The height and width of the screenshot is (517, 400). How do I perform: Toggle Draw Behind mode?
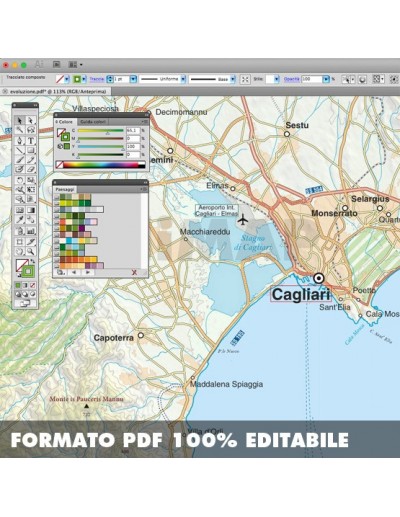click(x=25, y=294)
